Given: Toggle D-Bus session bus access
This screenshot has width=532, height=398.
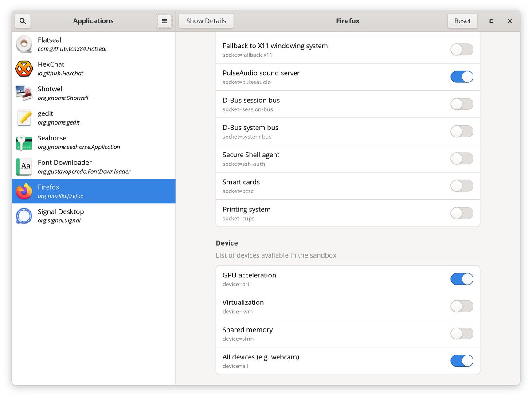Looking at the screenshot, I should [x=462, y=104].
